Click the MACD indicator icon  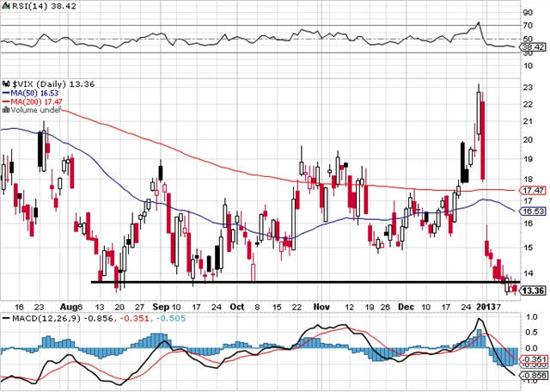point(5,318)
